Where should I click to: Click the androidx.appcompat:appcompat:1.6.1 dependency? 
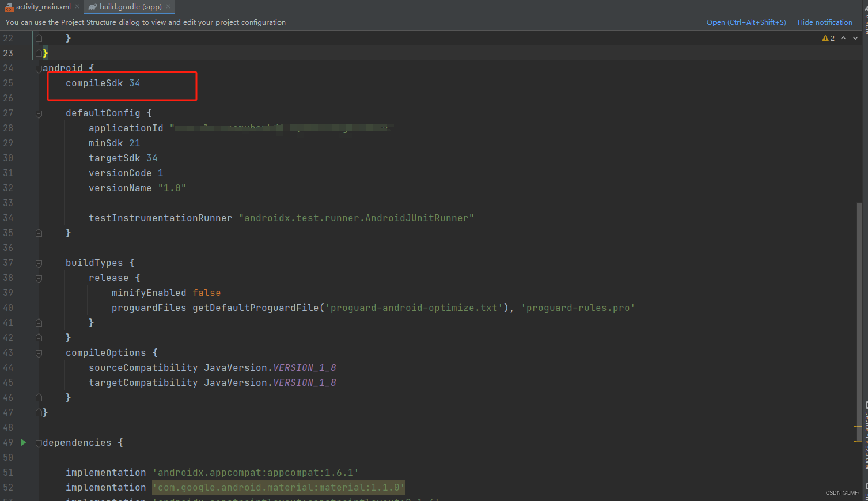(x=256, y=472)
